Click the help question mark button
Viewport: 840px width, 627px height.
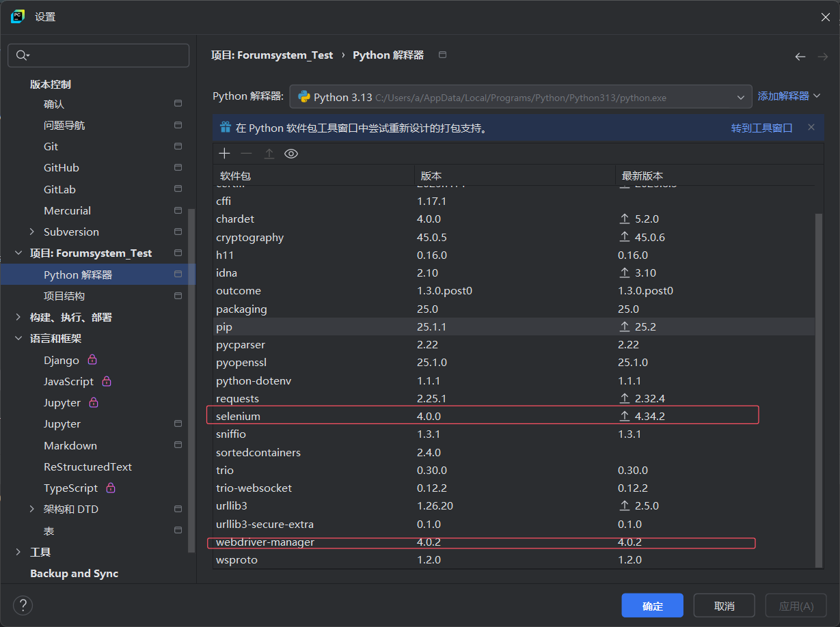point(23,605)
